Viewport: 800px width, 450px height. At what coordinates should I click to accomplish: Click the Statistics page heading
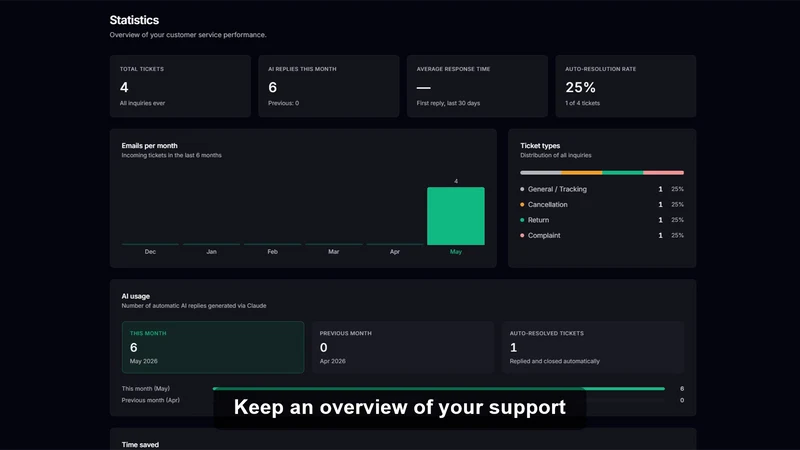tap(134, 20)
